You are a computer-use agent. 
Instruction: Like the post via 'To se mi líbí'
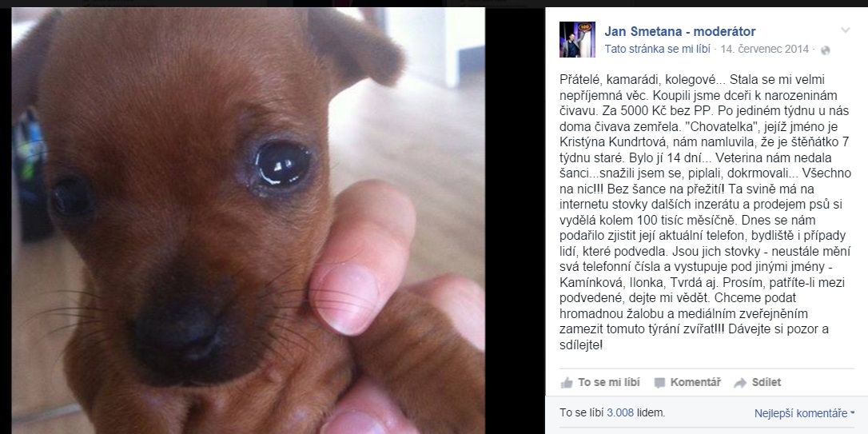[x=600, y=383]
